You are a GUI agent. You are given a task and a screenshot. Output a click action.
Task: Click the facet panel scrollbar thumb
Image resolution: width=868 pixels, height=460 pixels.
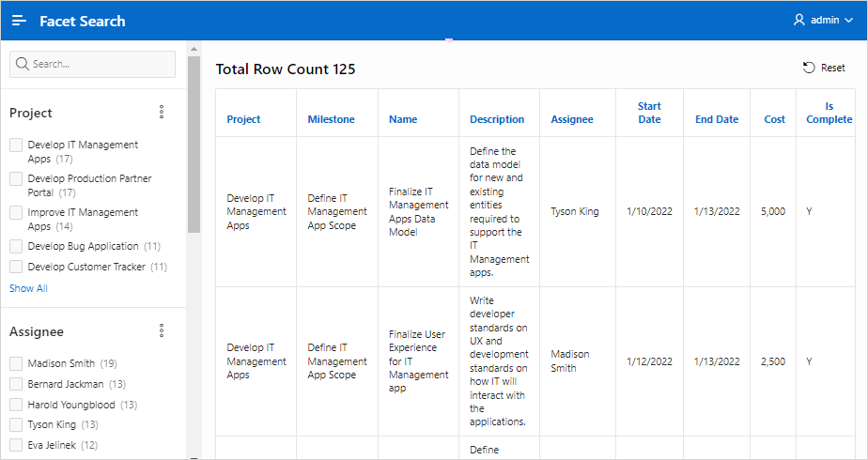[194, 145]
